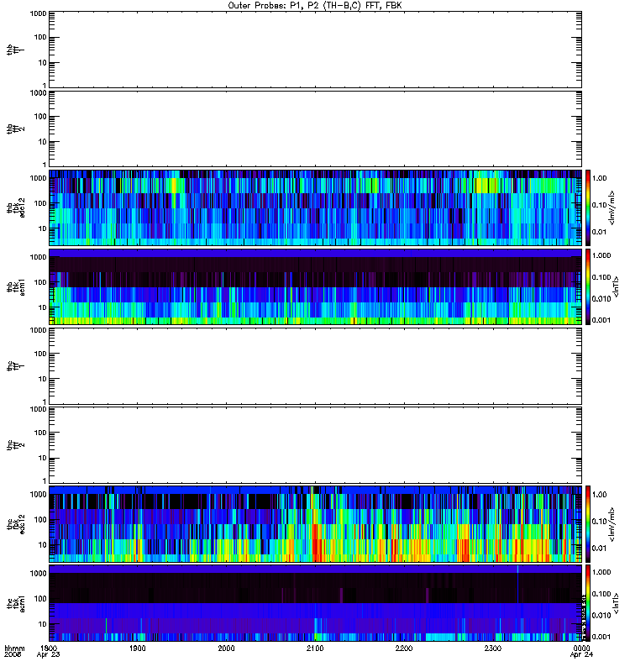Screen dimensions: 630x672
Task: Click the <|mV/m|> unit label of thb edc12 color bar
Action: pos(612,207)
